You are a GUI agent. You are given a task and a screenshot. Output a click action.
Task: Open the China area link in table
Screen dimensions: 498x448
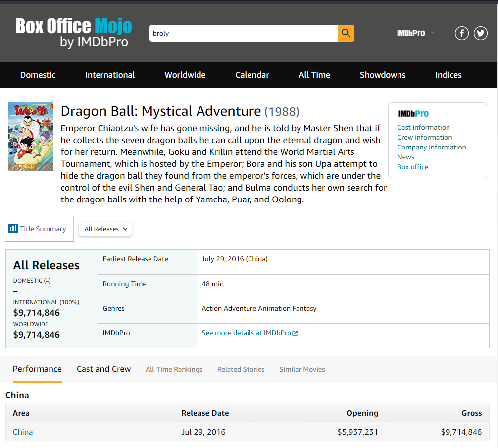pyautogui.click(x=23, y=432)
